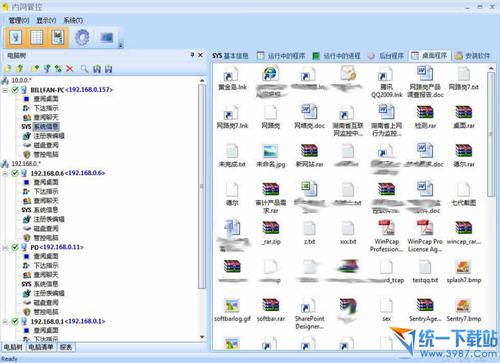Select 管控电脑 under PD 192.168.0.11
Screen dimensions: 500x363
click(x=46, y=312)
